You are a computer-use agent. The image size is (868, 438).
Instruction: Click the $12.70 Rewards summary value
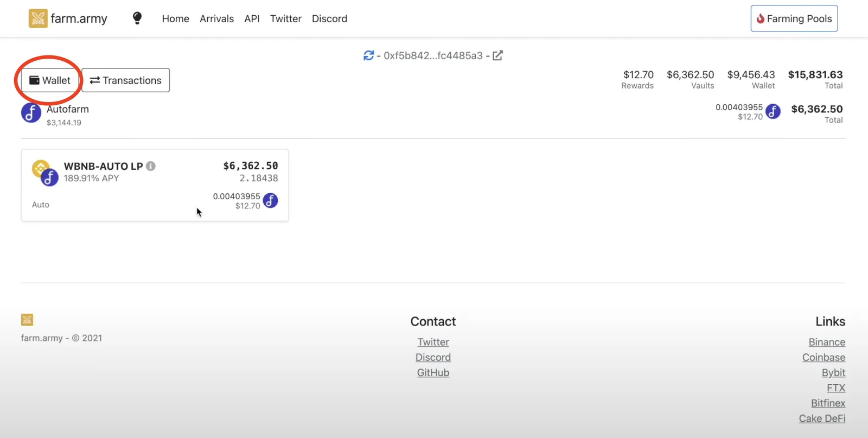638,74
